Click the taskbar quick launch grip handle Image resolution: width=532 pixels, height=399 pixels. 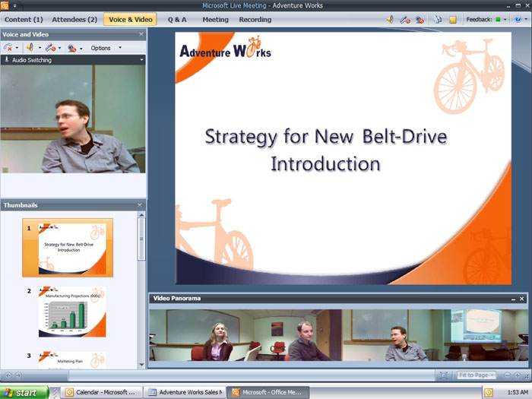(x=55, y=393)
